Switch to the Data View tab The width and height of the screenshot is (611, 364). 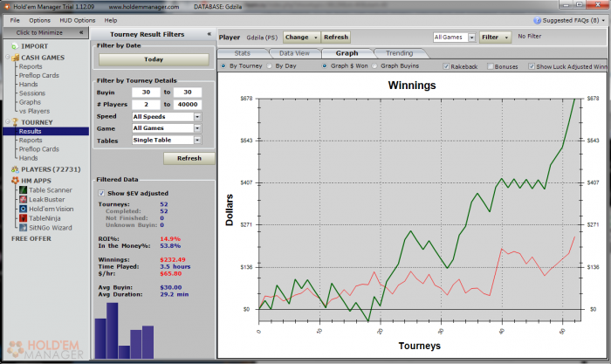(294, 53)
